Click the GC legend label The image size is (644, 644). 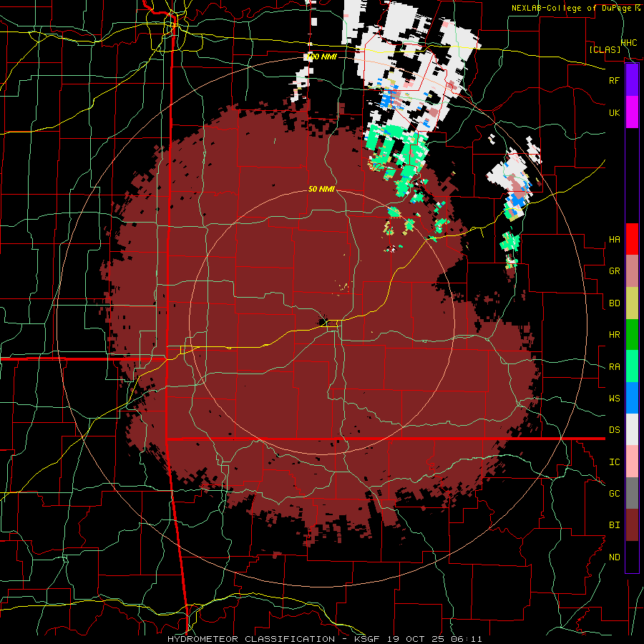click(614, 494)
